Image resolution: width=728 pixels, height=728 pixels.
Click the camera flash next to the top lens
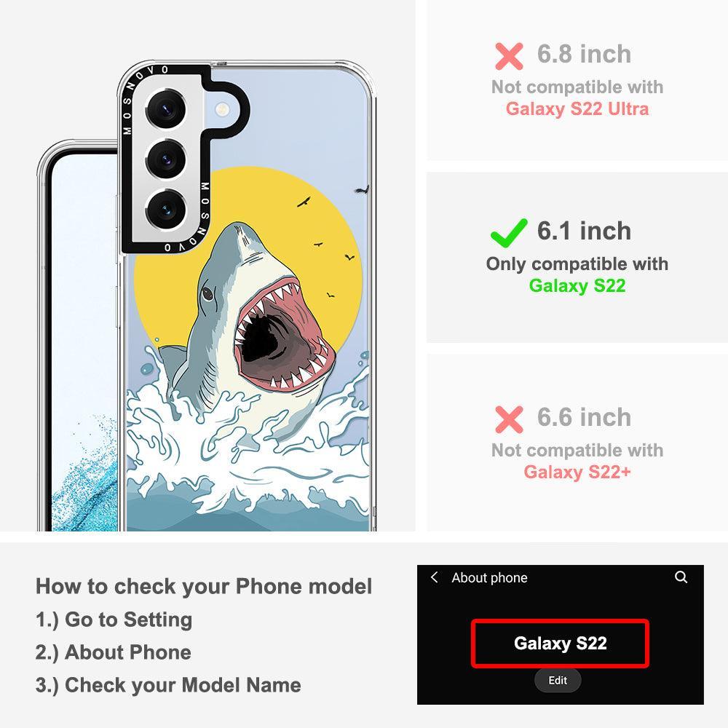(x=222, y=110)
